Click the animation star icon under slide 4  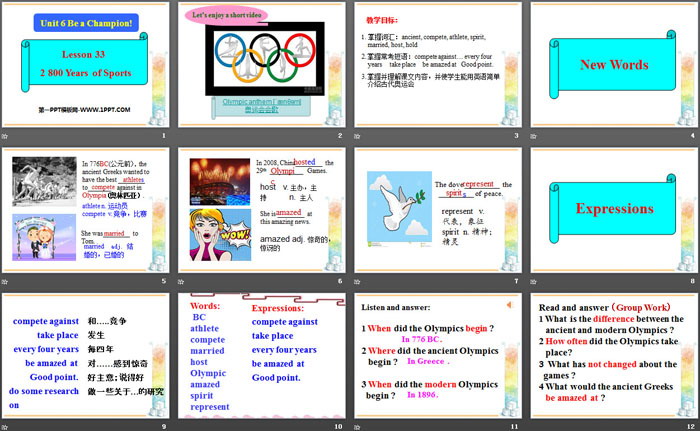534,136
